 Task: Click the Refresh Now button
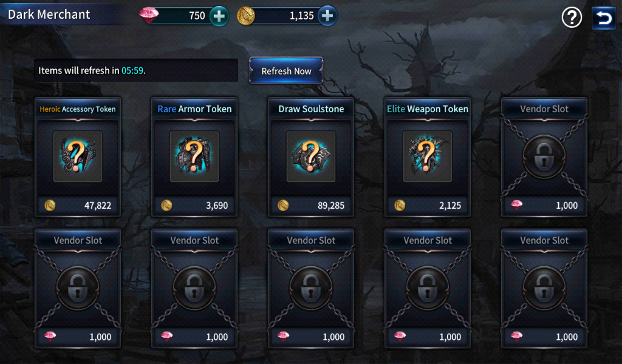pos(286,71)
